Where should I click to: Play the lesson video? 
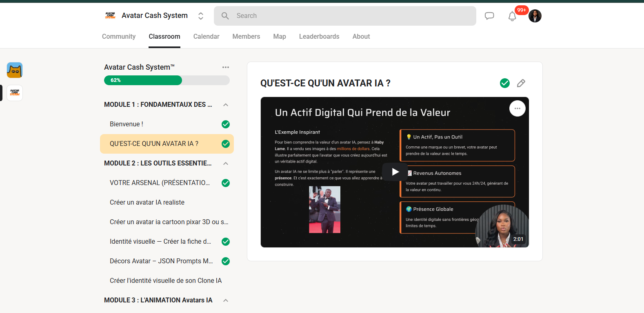point(395,172)
